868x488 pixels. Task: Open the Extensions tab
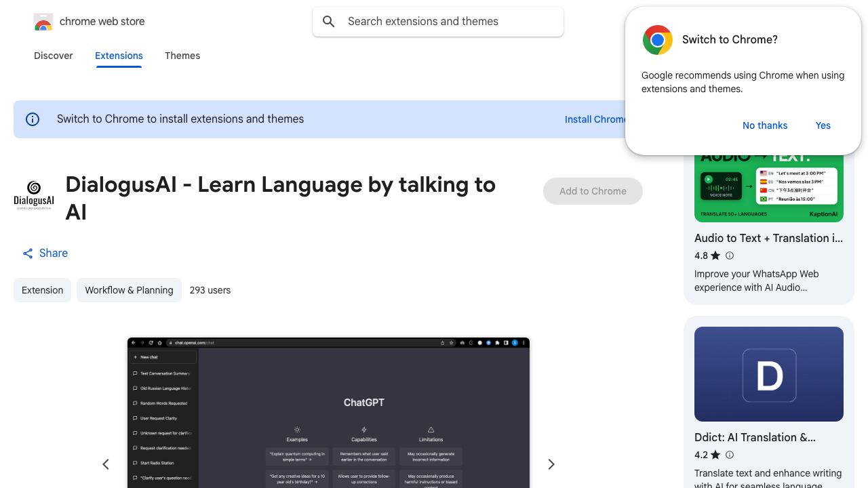[119, 56]
